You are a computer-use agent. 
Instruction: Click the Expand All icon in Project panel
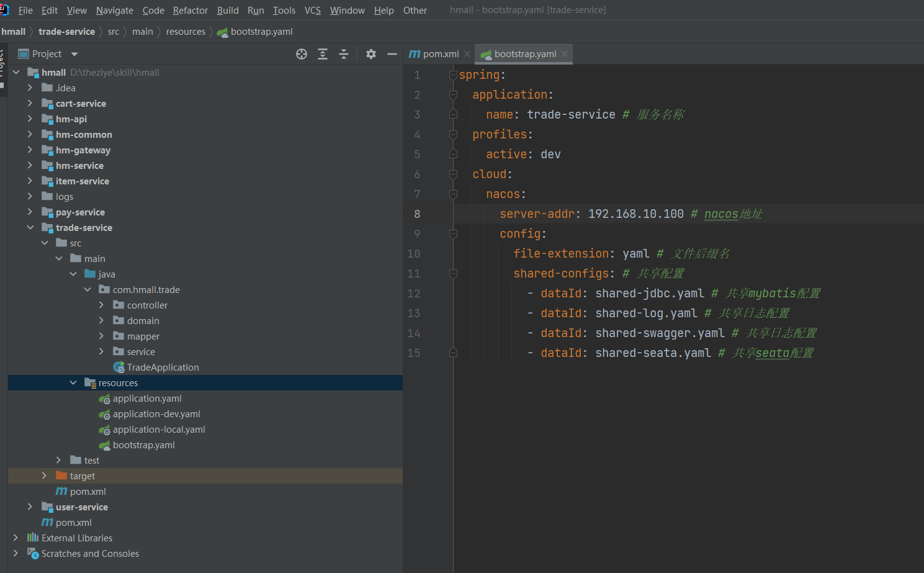point(323,54)
